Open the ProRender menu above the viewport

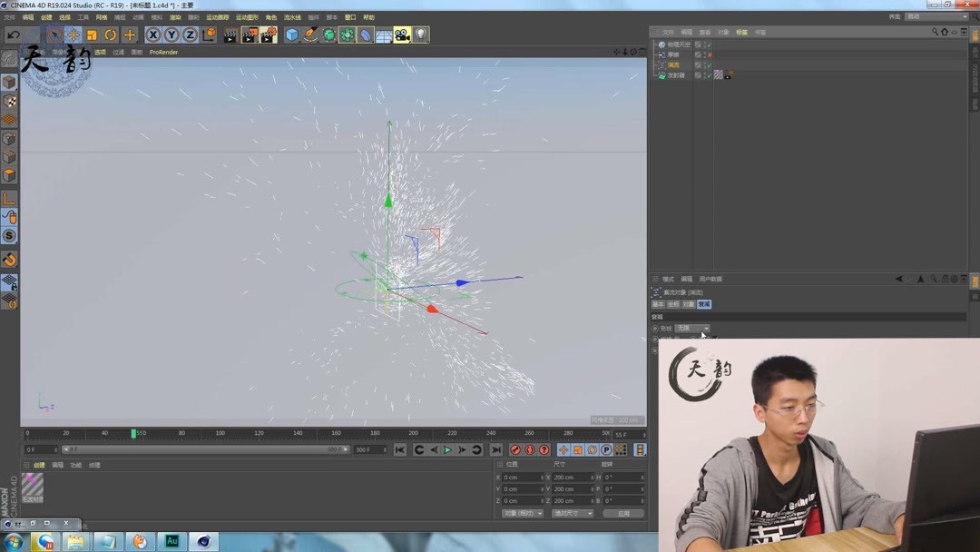163,52
